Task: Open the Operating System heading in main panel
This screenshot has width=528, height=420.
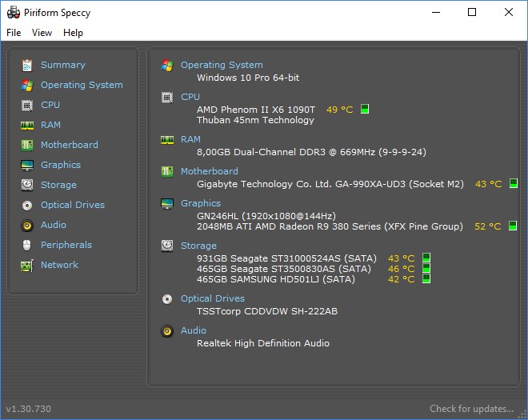Action: [222, 65]
